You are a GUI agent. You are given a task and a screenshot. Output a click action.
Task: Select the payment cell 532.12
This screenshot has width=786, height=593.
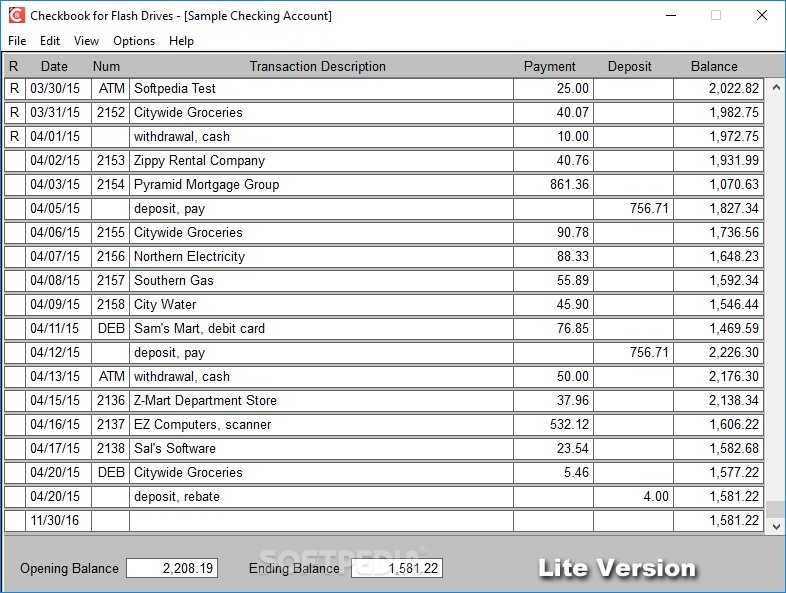pyautogui.click(x=553, y=425)
